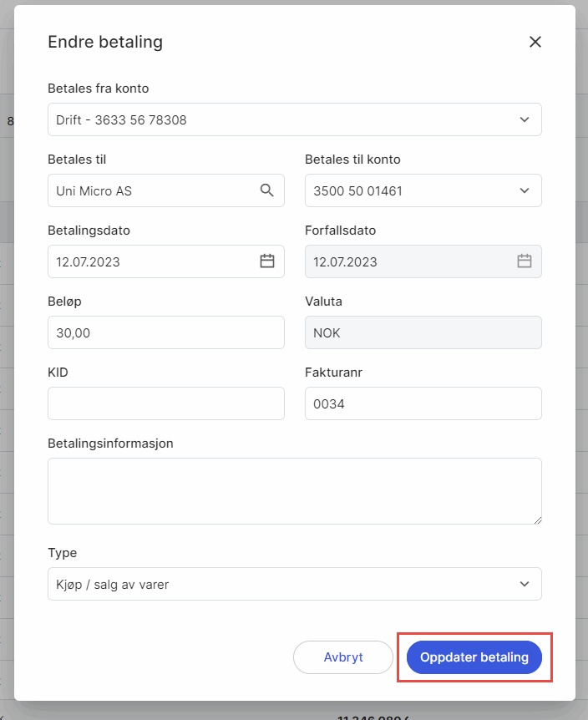Close the Endre betaling dialog
Image resolution: width=588 pixels, height=720 pixels.
pyautogui.click(x=535, y=42)
